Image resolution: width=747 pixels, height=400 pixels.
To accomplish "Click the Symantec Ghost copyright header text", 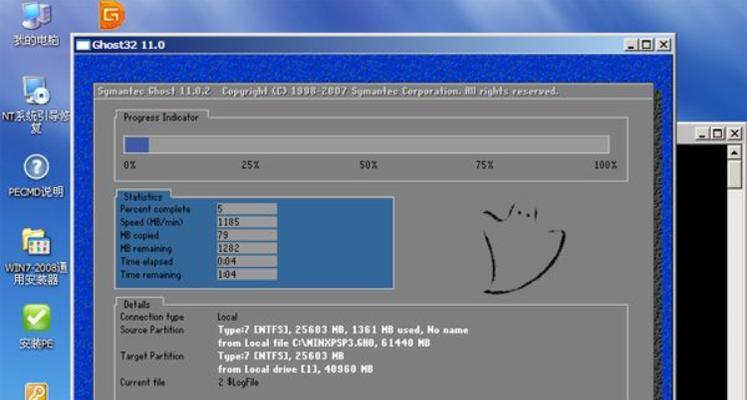I will [327, 91].
